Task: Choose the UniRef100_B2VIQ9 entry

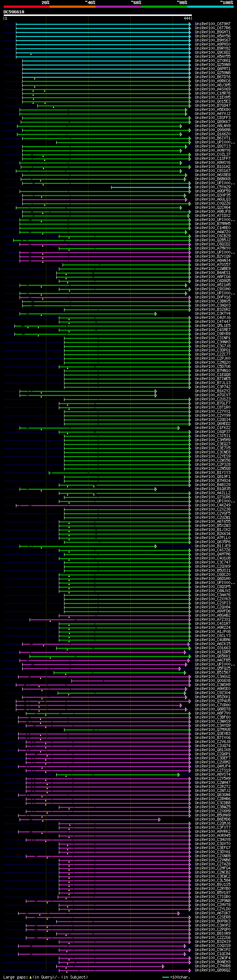Action: 212,257
